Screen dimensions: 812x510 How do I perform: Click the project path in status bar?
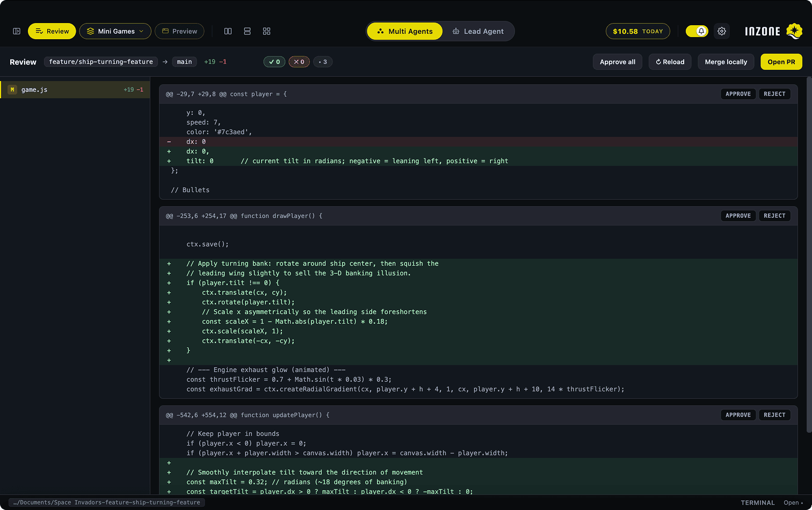click(x=106, y=502)
